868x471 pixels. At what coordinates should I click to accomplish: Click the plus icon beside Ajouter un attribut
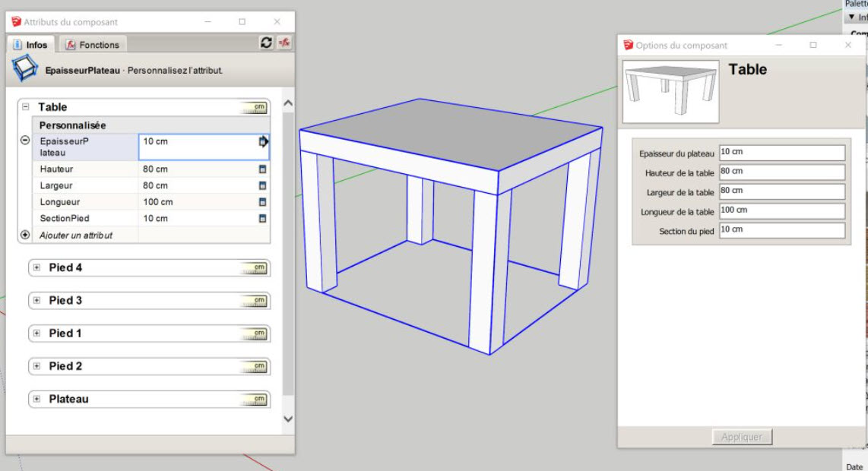(x=24, y=235)
